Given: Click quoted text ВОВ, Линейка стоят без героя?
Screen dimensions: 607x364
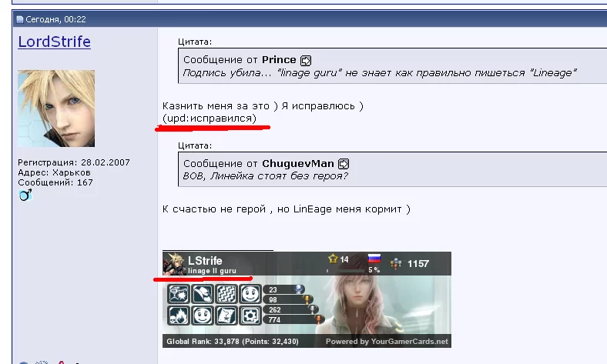Looking at the screenshot, I should click(265, 176).
